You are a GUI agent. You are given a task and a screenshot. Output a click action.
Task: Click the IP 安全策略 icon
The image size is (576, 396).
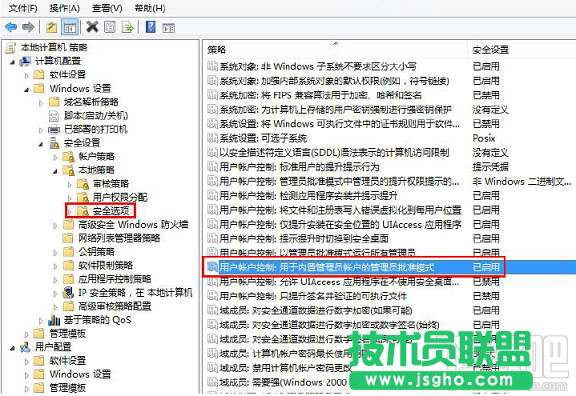point(68,293)
